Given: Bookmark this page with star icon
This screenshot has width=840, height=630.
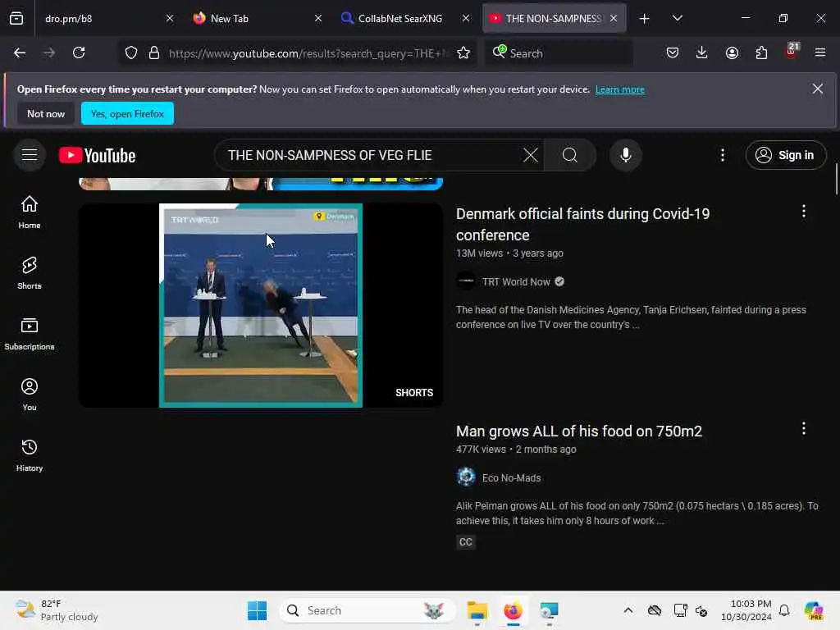Looking at the screenshot, I should pos(463,53).
